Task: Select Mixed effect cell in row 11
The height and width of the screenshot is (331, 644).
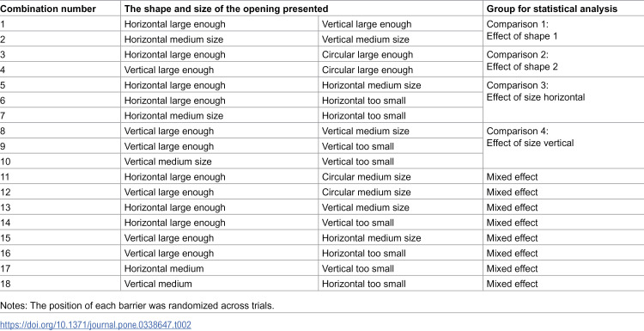Action: [x=512, y=177]
